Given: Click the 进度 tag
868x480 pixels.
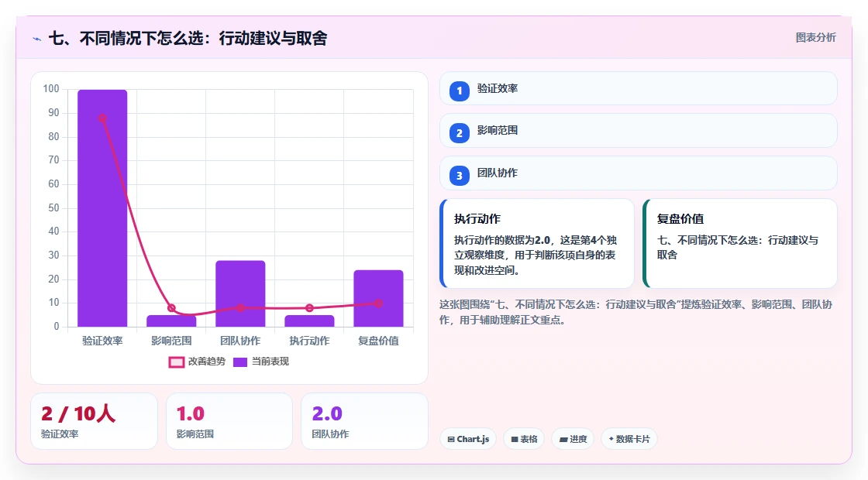Looking at the screenshot, I should (x=573, y=439).
